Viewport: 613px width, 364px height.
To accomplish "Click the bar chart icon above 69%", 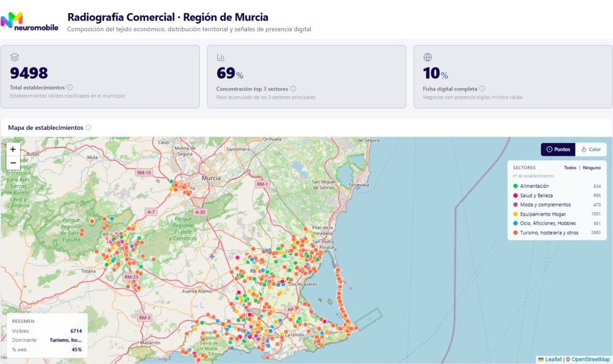I will [221, 57].
